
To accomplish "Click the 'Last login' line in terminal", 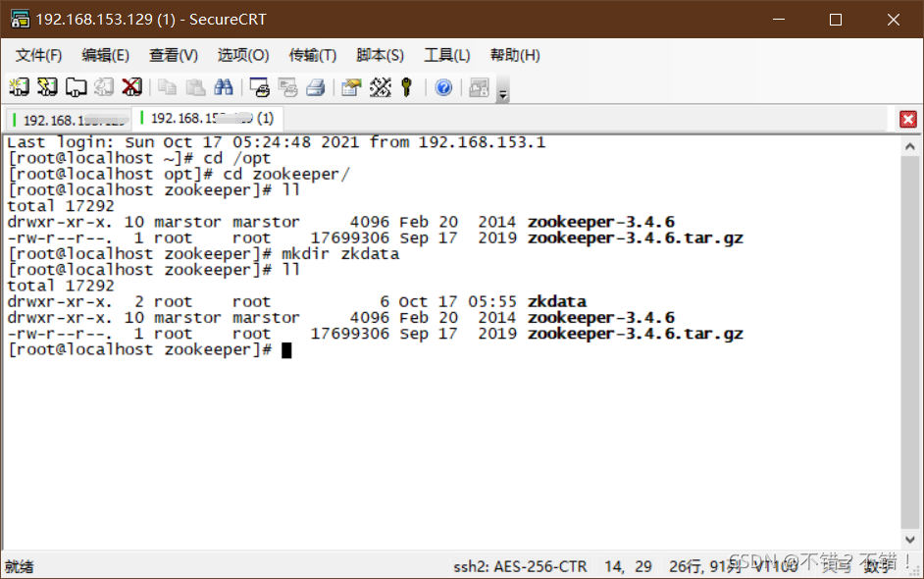I will (277, 142).
